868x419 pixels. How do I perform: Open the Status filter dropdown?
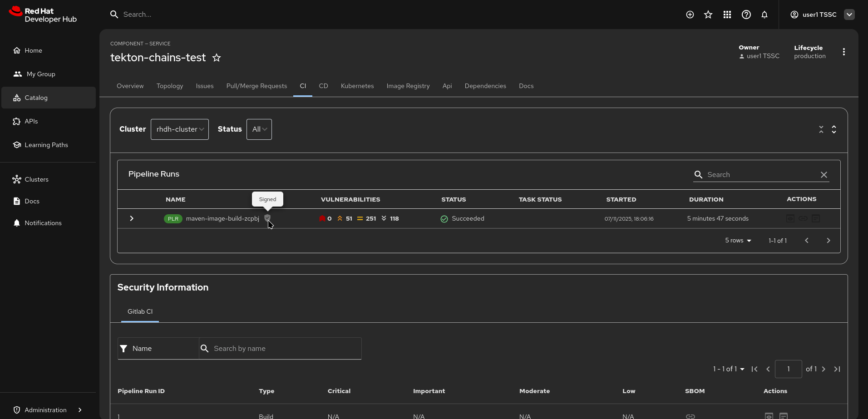(x=259, y=129)
